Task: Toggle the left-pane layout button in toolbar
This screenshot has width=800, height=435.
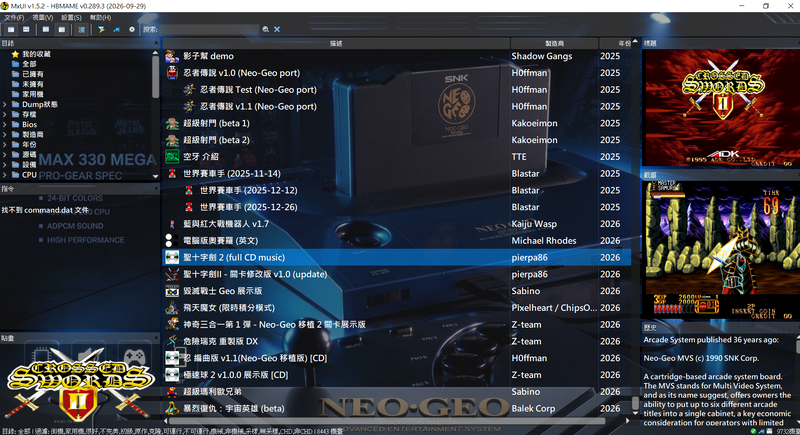Action: (11, 30)
